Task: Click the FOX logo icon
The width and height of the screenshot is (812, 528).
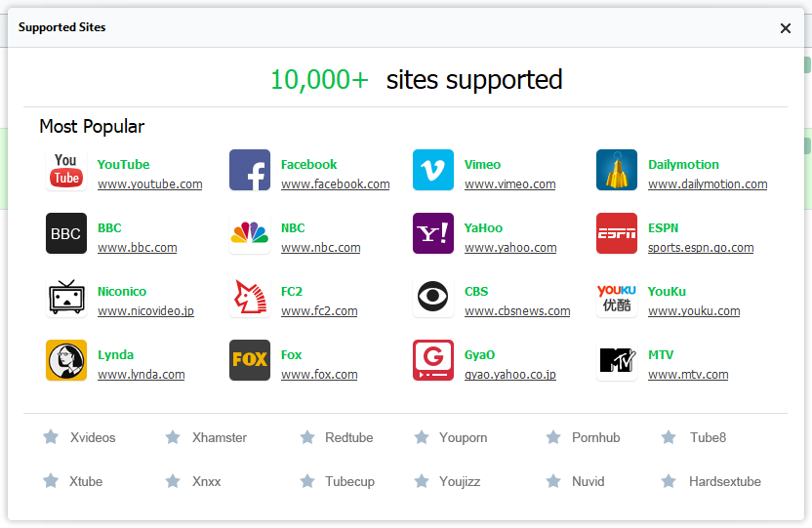Action: [x=250, y=360]
